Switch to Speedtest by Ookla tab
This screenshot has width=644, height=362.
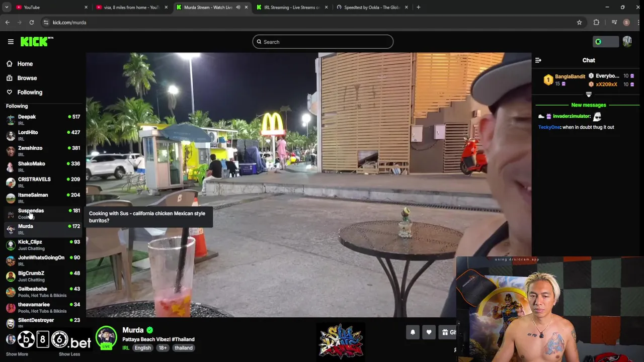[372, 7]
